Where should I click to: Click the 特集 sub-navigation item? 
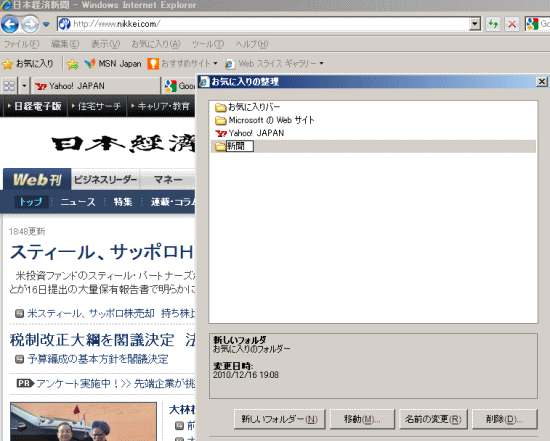[123, 202]
